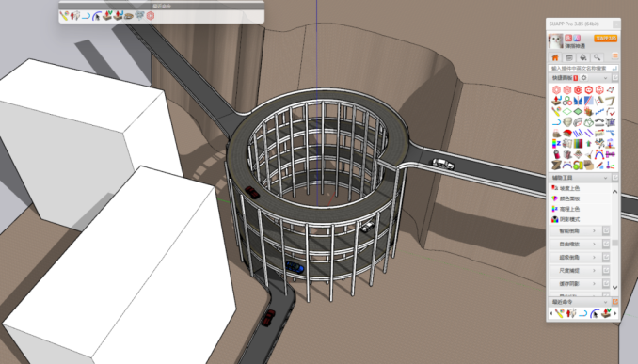
Task: Click the orange SUAPP 3.85 button
Action: [x=605, y=39]
